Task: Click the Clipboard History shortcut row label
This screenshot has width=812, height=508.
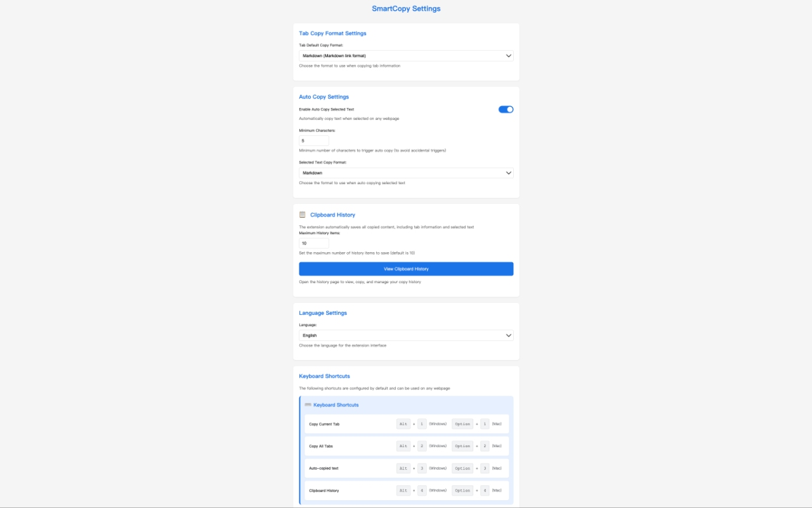Action: (324, 491)
